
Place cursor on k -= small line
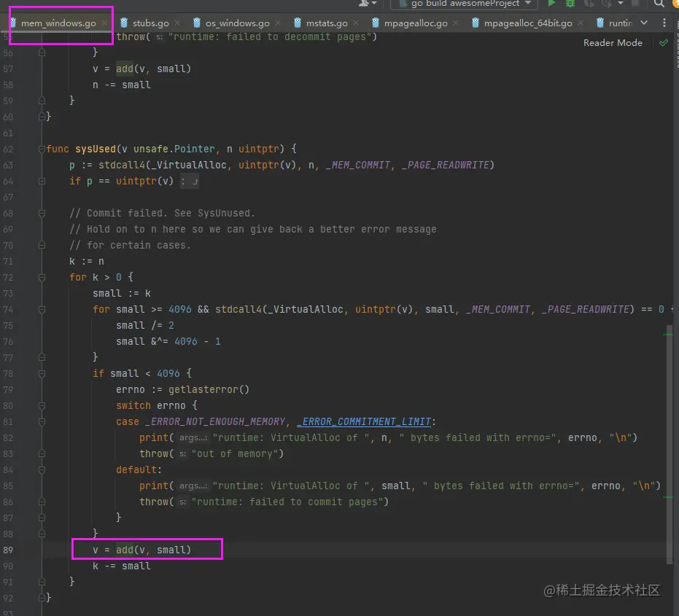tap(122, 566)
